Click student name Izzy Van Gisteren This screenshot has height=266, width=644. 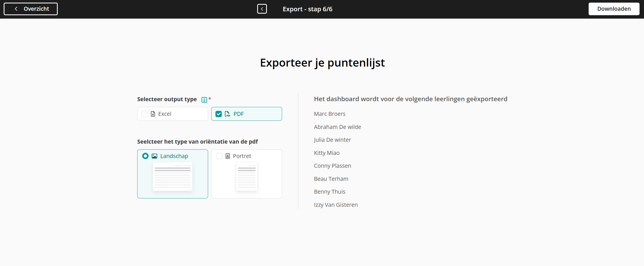(x=336, y=205)
